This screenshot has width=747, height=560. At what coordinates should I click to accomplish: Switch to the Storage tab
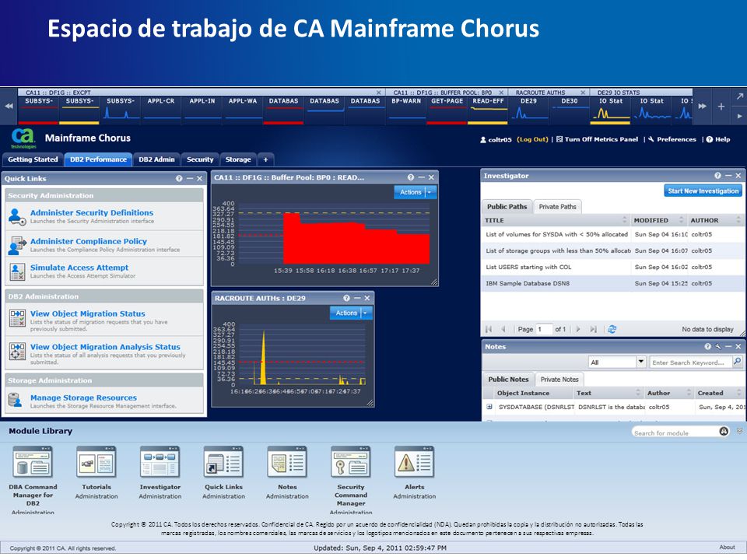tap(238, 159)
